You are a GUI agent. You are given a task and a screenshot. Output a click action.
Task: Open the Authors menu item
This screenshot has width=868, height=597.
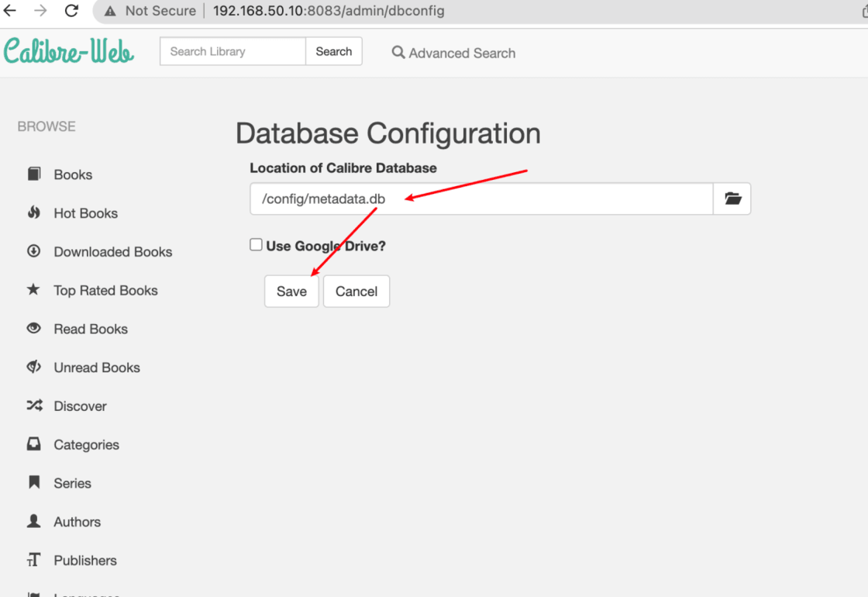77,522
